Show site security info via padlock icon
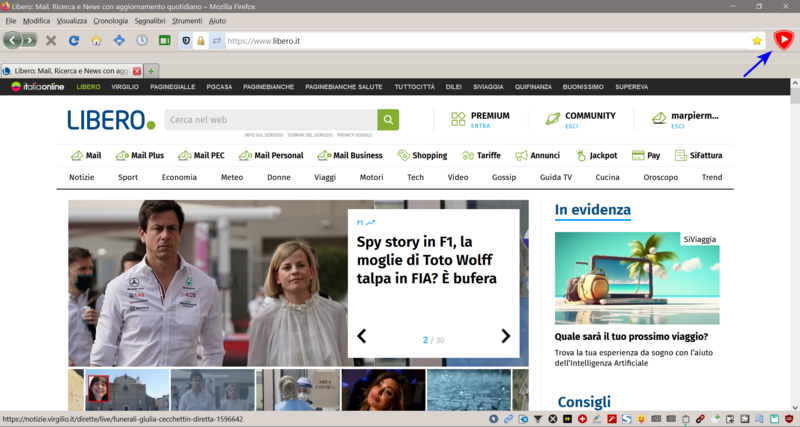Screen dimensions: 800x427 click(201, 41)
